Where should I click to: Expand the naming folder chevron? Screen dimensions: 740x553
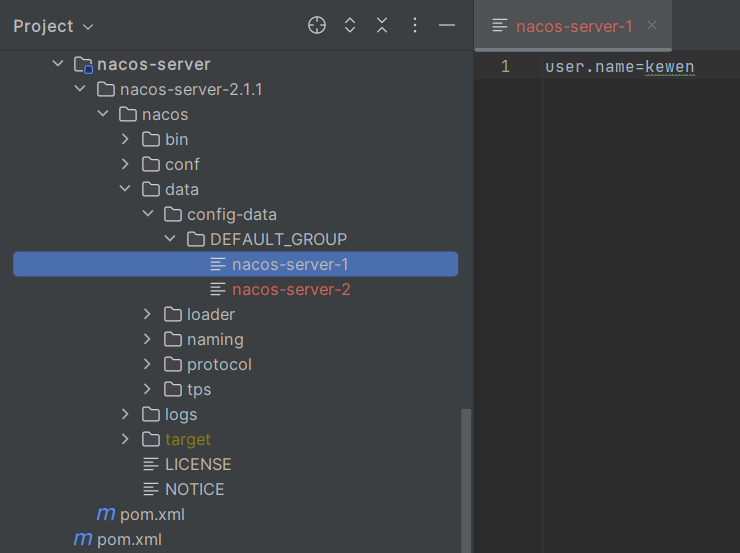click(x=147, y=339)
